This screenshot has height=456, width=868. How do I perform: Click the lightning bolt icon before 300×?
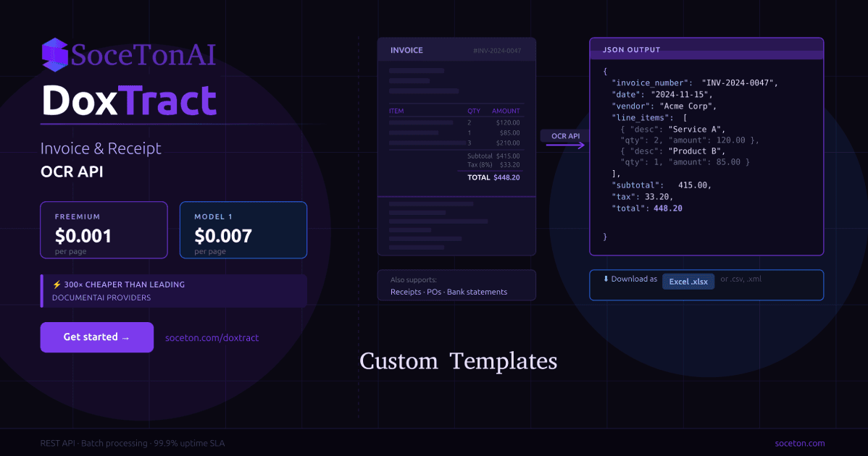[x=57, y=284]
